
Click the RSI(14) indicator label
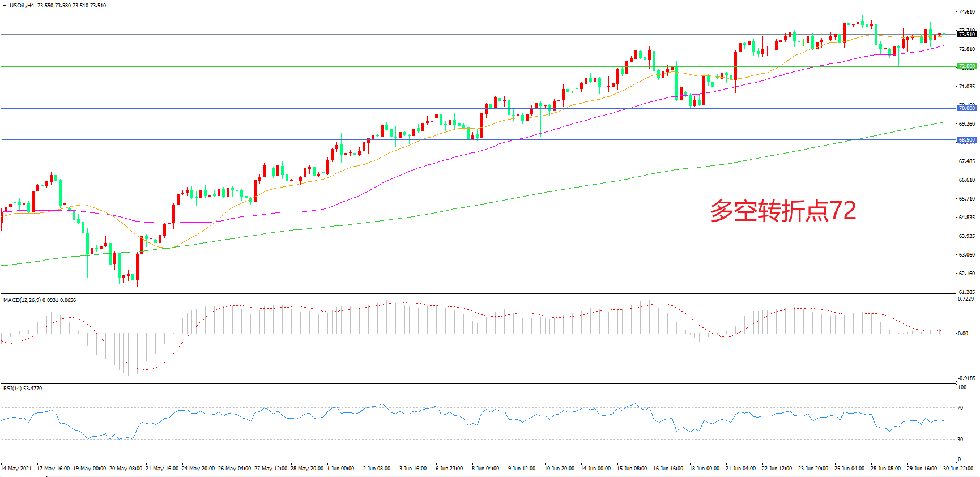[x=14, y=389]
